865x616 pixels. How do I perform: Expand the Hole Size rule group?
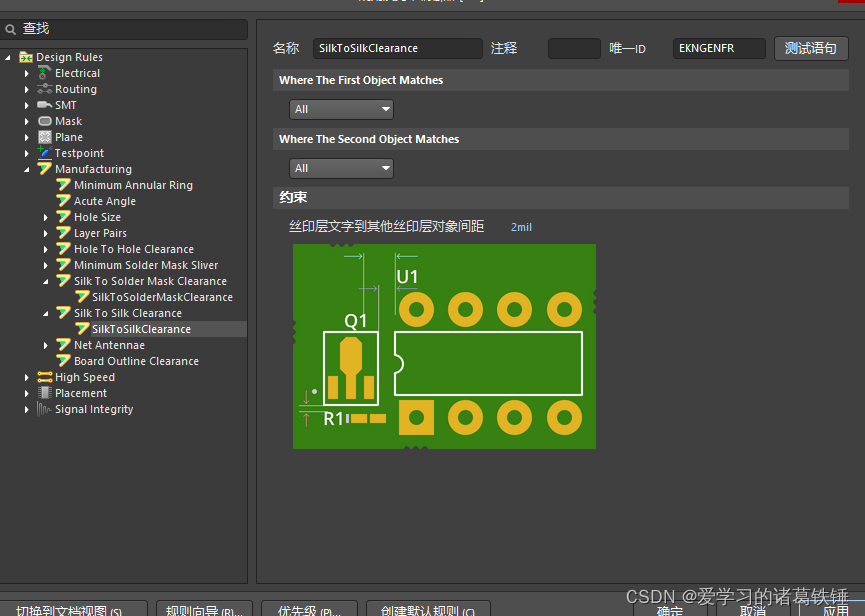tap(46, 217)
